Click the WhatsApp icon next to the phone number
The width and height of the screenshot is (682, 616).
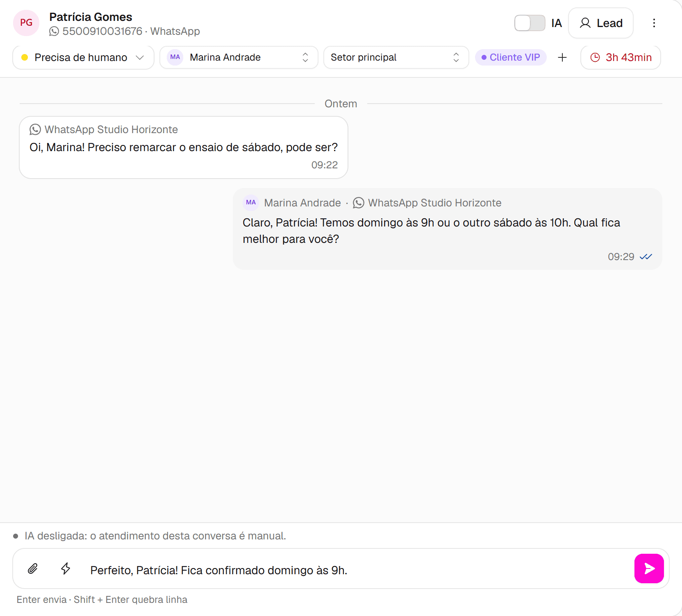tap(54, 31)
